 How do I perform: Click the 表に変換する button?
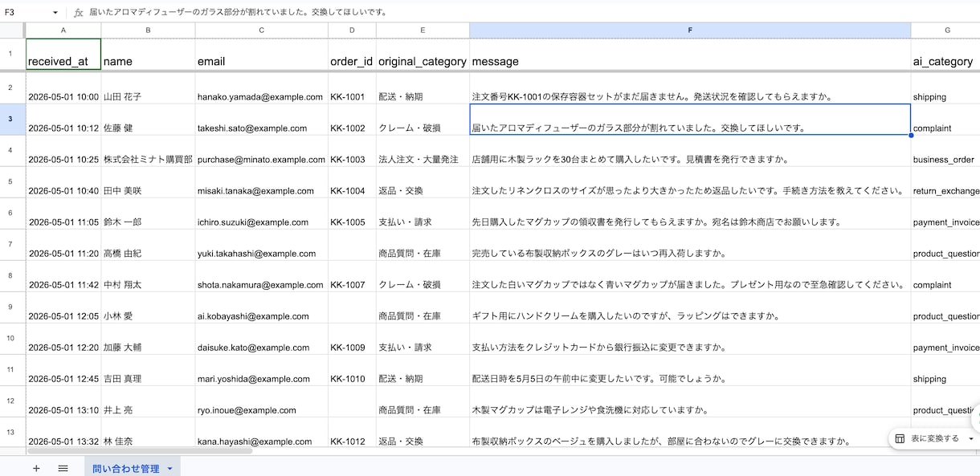tap(935, 439)
